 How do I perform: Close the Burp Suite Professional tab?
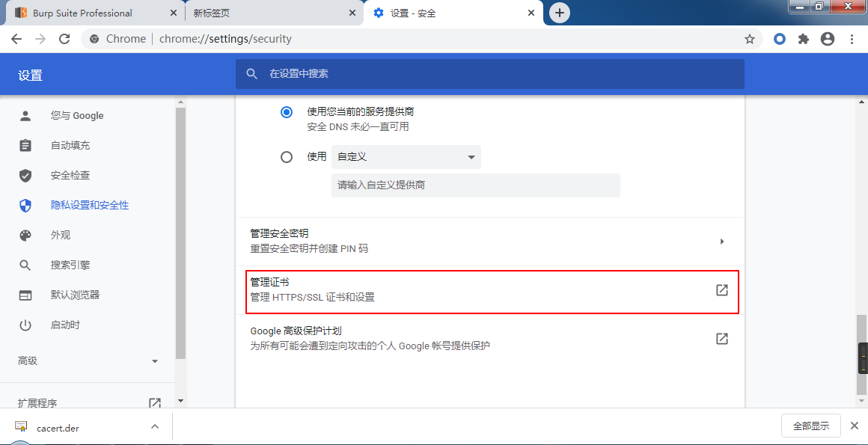click(173, 13)
